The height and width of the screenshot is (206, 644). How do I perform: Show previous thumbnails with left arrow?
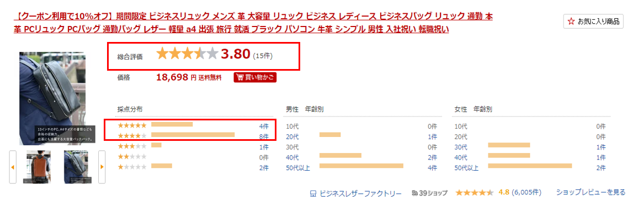[13, 167]
